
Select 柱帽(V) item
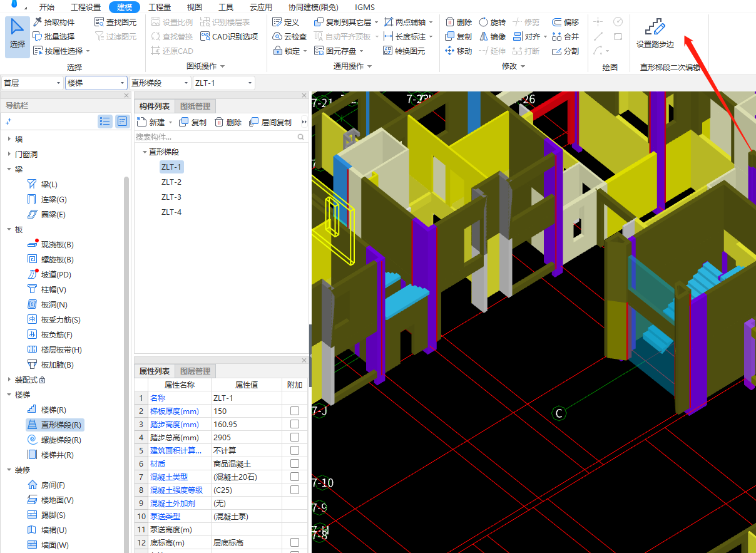(47, 289)
